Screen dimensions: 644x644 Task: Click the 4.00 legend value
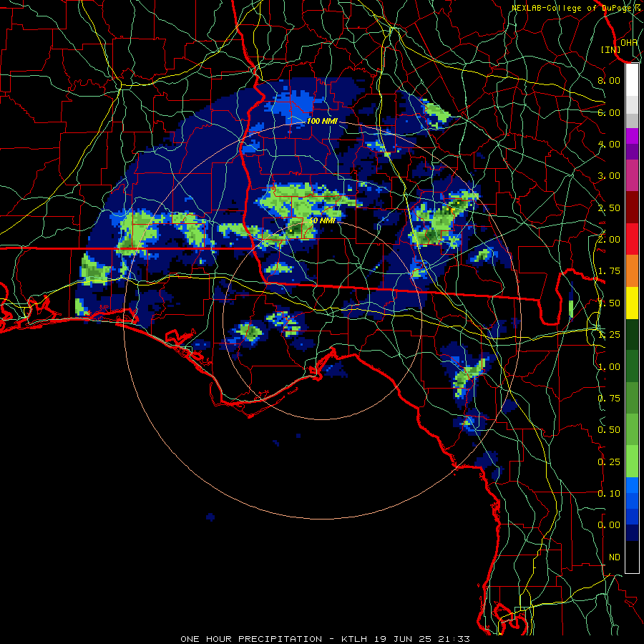pos(609,144)
